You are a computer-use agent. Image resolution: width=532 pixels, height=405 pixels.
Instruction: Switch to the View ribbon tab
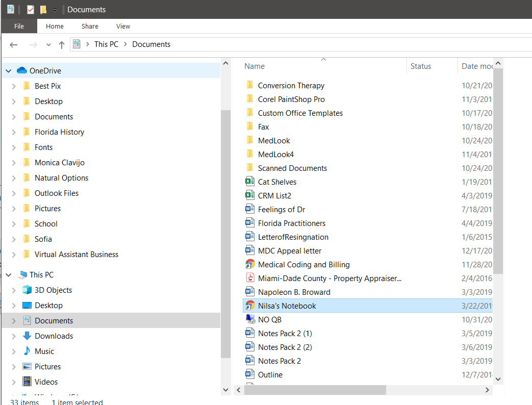tap(123, 26)
